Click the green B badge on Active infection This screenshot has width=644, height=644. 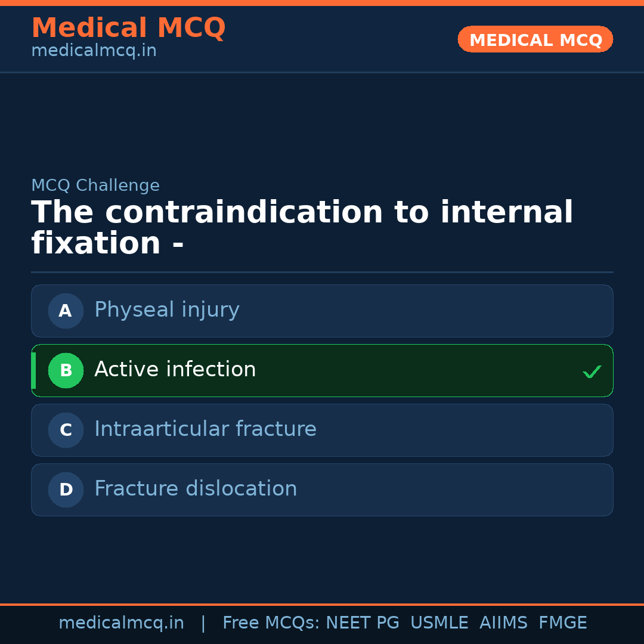[x=66, y=370]
